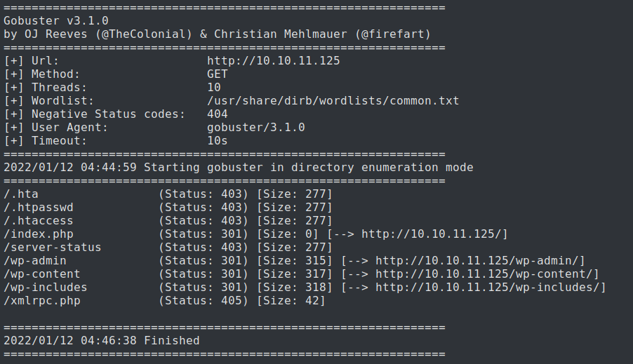Screen dimensions: 633x364
Task: Click the /xmlrpc.php result path
Action: 41,300
